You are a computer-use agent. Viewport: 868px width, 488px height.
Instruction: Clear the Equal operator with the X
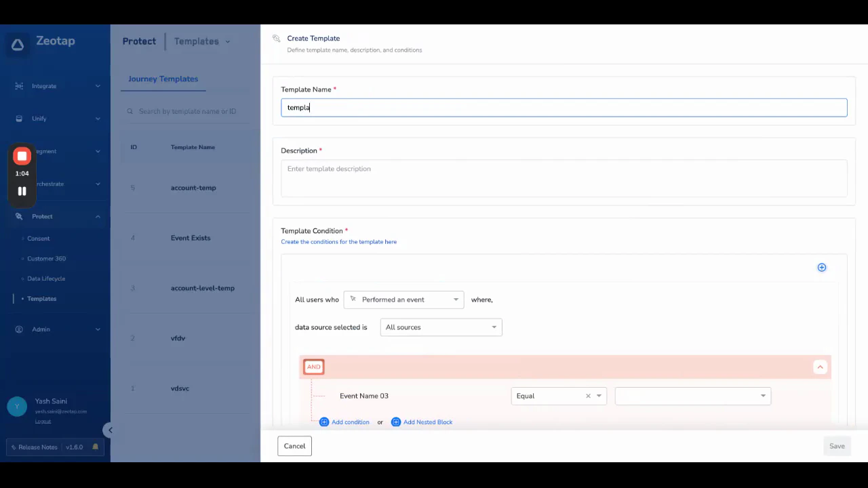588,396
